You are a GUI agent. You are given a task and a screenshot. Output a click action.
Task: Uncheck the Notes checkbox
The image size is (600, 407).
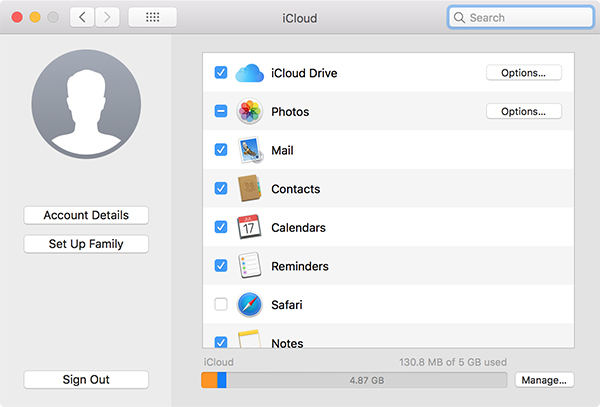pyautogui.click(x=221, y=342)
